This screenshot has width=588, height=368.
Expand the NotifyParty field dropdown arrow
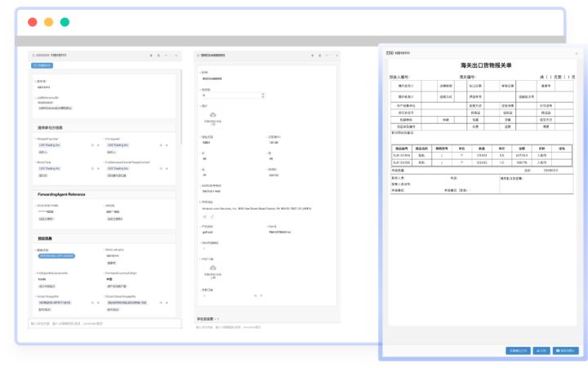point(98,169)
